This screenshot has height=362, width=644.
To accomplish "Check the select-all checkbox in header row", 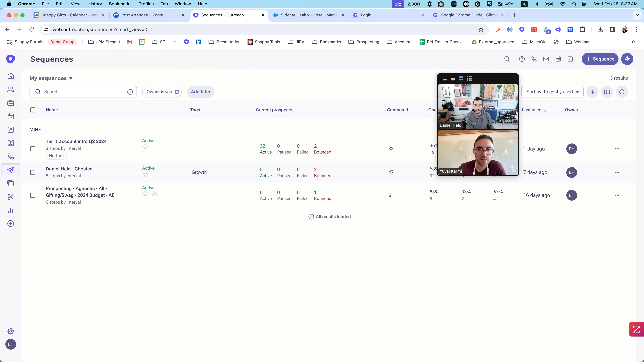I will click(x=33, y=110).
